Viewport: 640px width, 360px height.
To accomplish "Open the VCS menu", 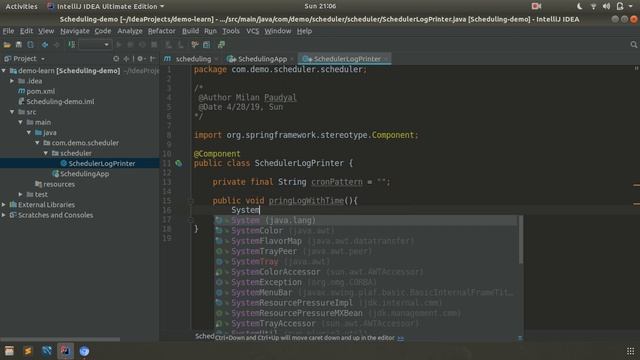I will (253, 31).
